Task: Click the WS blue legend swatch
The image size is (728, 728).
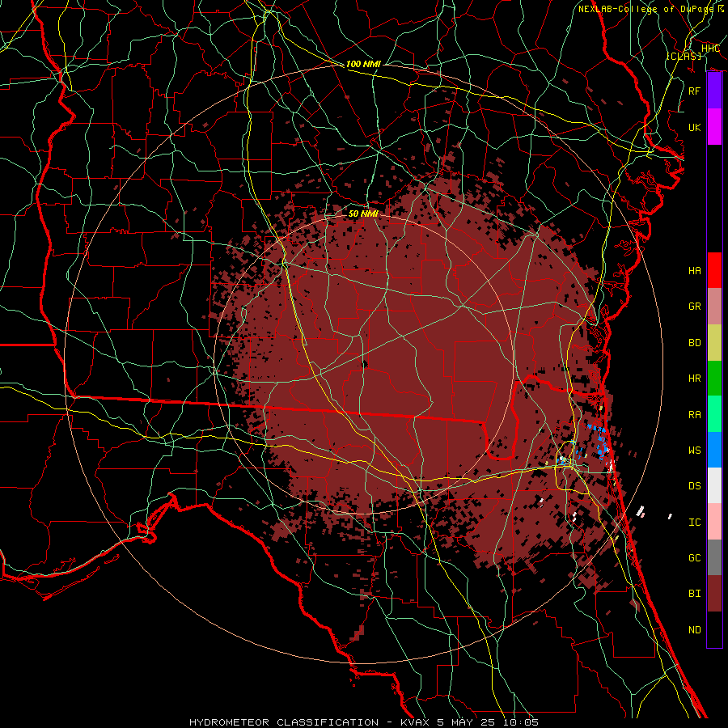Action: coord(714,450)
